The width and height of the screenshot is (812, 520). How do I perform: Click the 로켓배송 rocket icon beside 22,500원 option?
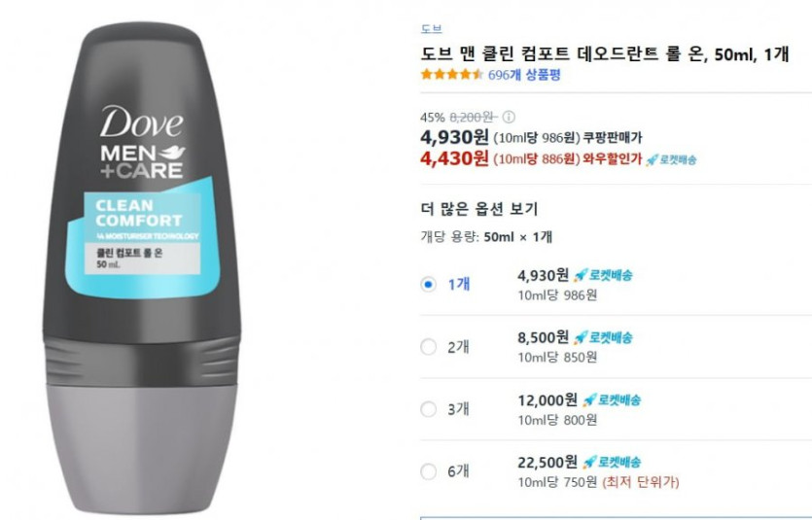(589, 462)
